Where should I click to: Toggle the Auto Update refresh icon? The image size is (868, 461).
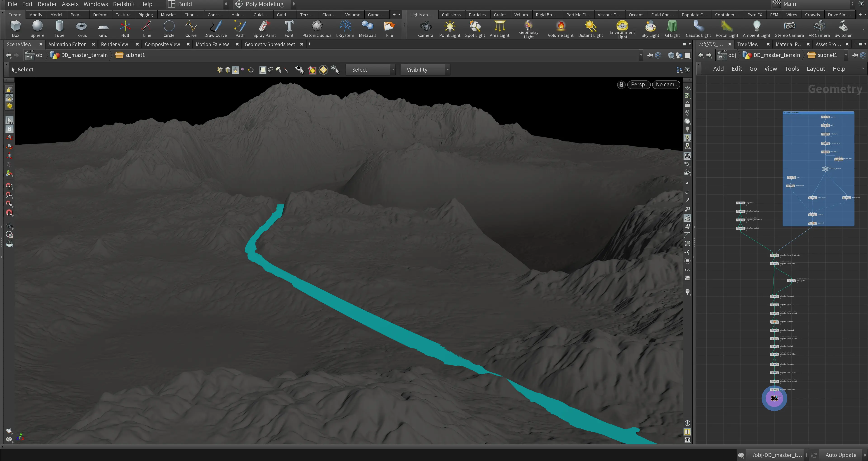point(814,455)
